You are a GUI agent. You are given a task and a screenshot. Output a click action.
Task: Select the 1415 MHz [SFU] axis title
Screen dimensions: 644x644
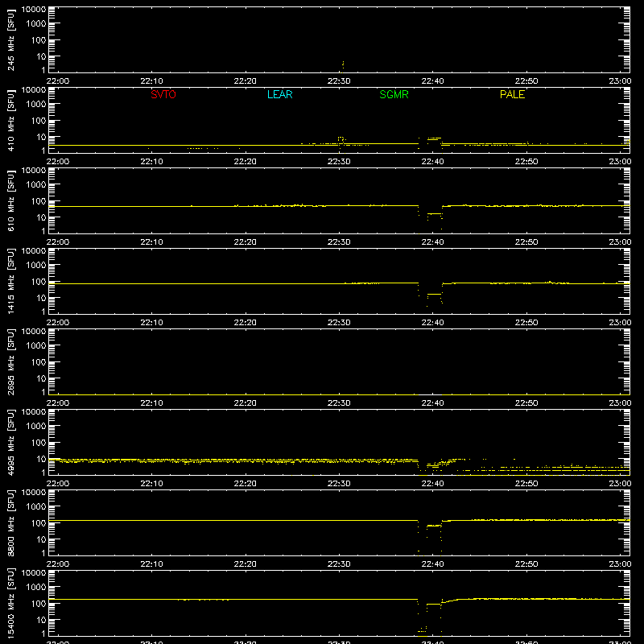tap(10, 281)
